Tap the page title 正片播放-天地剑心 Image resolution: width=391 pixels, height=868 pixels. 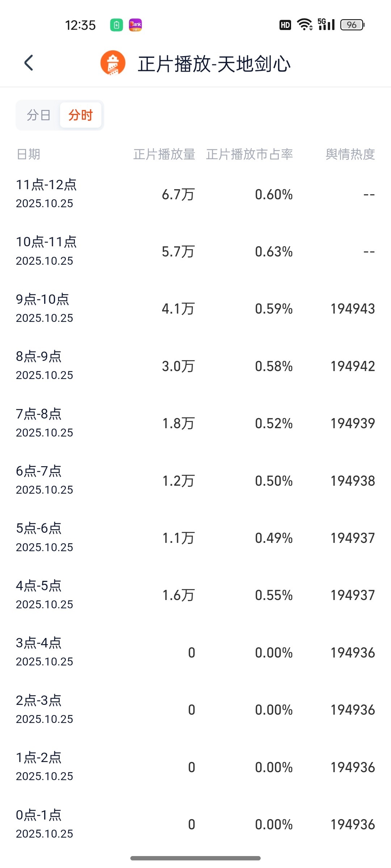tap(214, 64)
